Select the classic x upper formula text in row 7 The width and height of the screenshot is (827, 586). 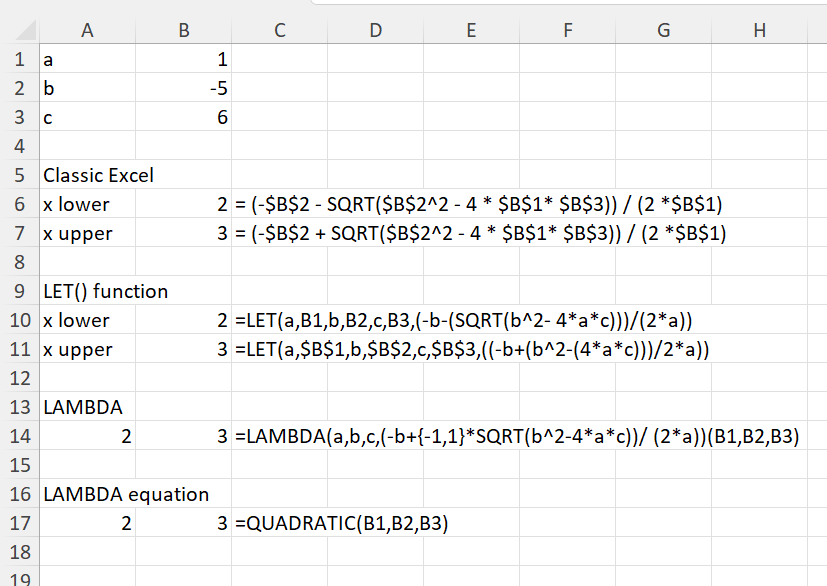478,234
